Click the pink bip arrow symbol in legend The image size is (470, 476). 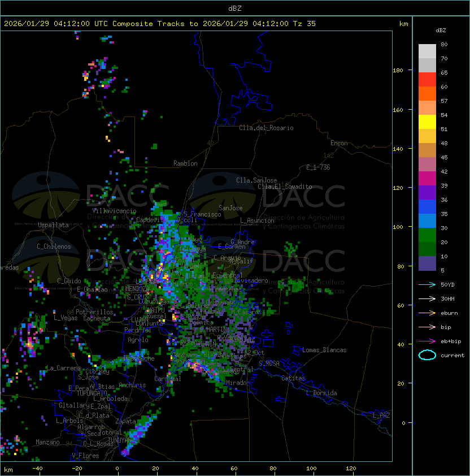point(427,327)
